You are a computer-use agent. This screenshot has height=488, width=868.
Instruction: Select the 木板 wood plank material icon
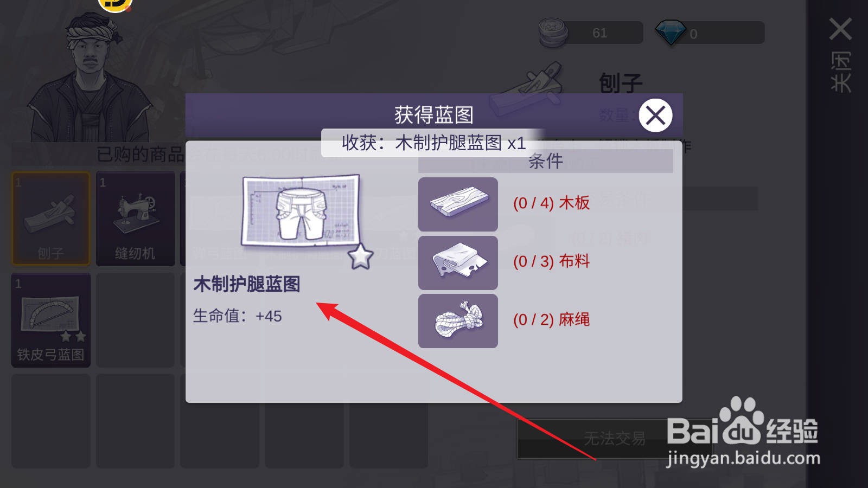click(458, 204)
